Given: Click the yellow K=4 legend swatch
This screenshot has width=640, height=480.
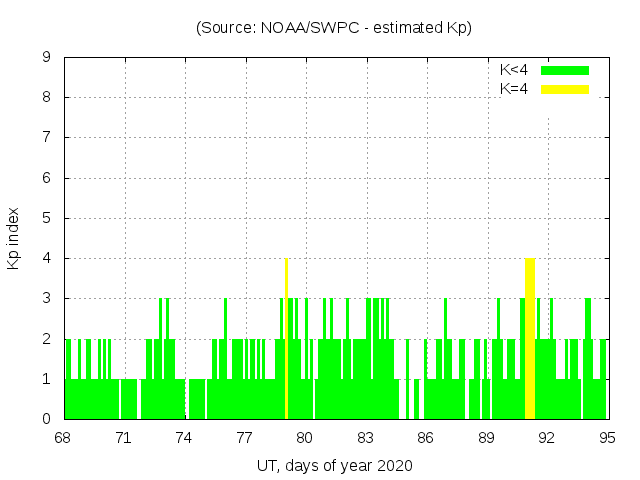Looking at the screenshot, I should 565,89.
